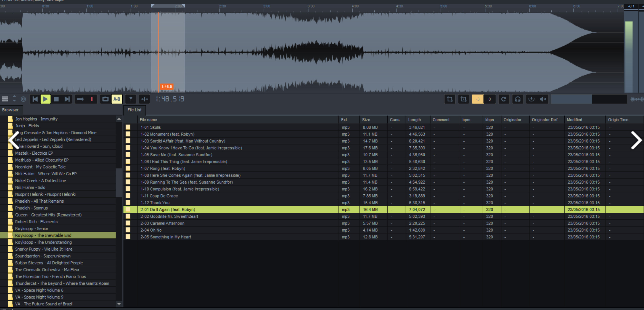Click the funnel-shaped marker icon

(x=131, y=99)
